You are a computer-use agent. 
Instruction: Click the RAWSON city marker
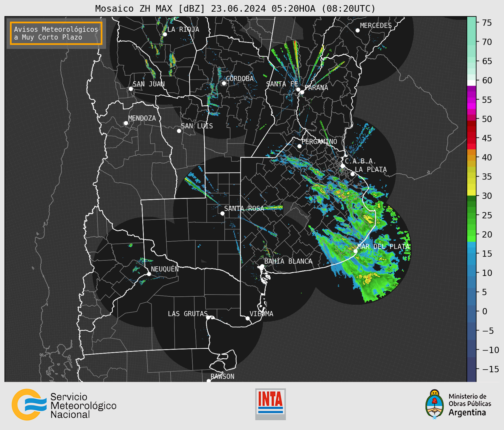pos(209,381)
